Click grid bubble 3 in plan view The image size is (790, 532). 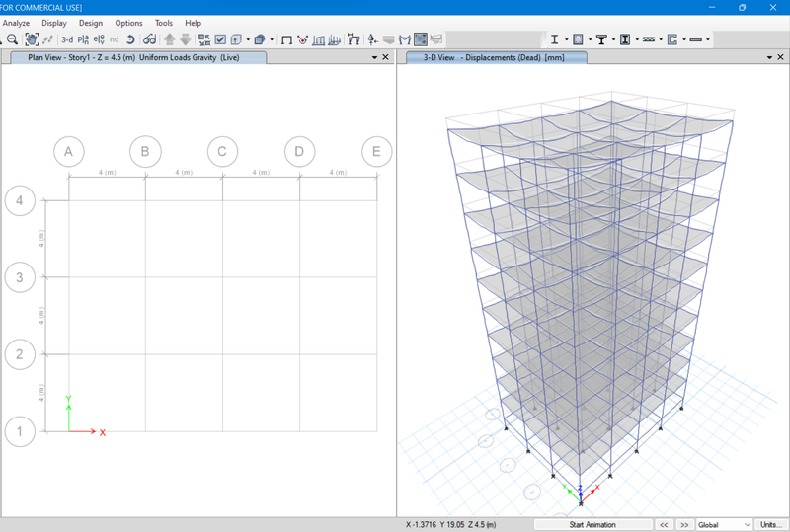pyautogui.click(x=20, y=277)
